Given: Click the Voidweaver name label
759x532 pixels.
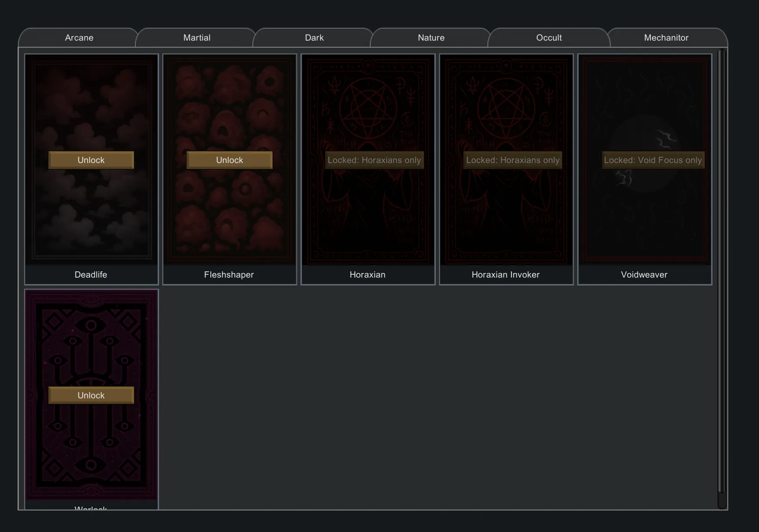Looking at the screenshot, I should (x=644, y=275).
